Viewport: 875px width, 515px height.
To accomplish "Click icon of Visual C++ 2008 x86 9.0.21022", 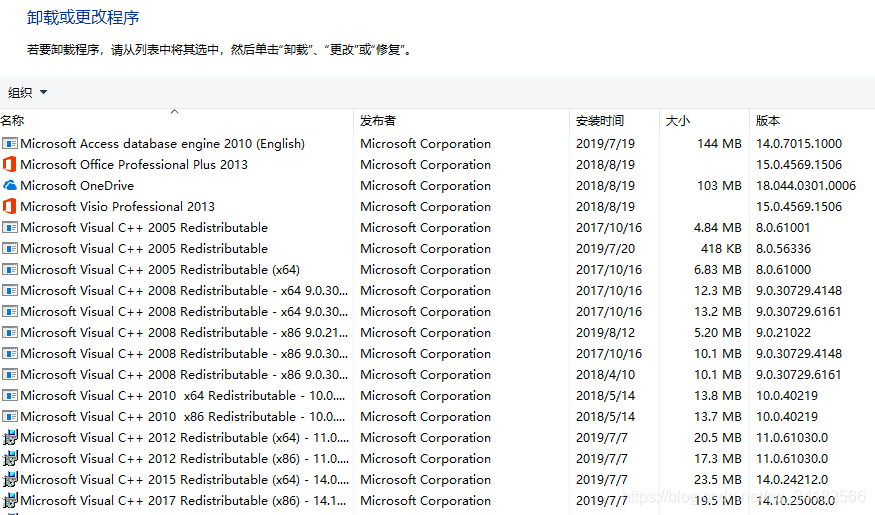I will pyautogui.click(x=9, y=333).
